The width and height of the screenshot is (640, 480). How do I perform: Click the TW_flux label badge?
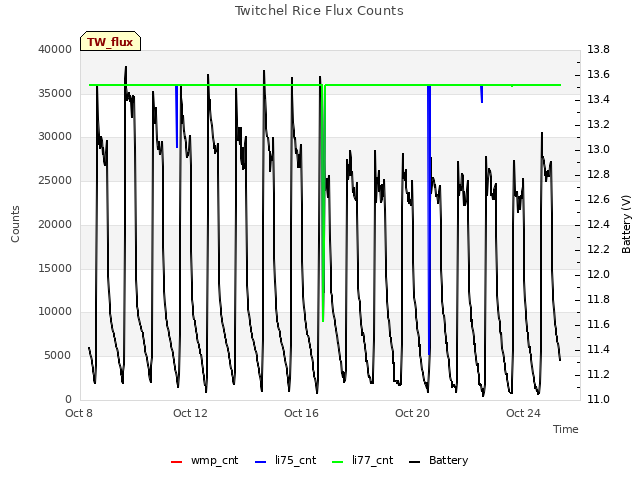[110, 41]
